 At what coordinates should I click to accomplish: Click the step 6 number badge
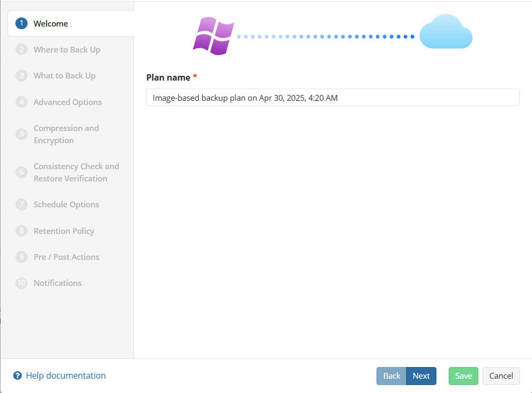pos(21,172)
